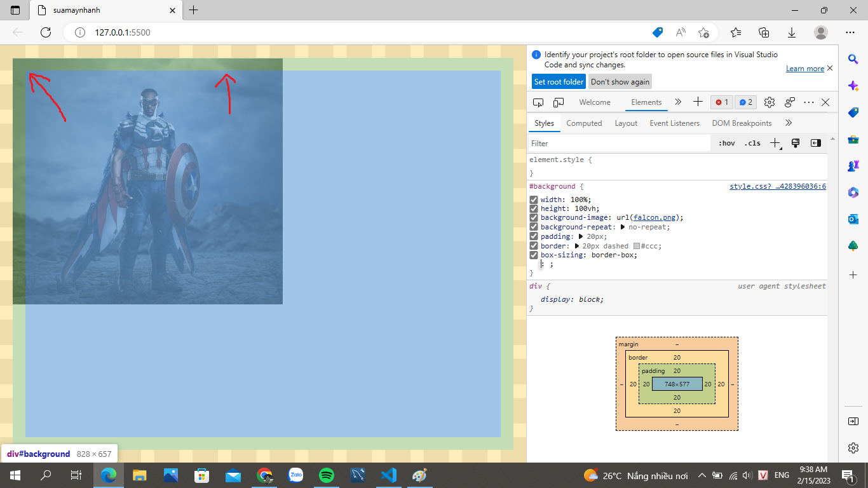Screen dimensions: 868x488
Task: Click the address bar URL
Action: click(x=123, y=32)
